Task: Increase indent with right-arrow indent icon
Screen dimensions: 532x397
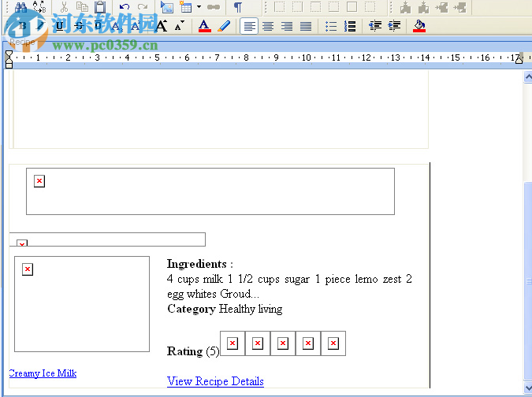Action: click(x=394, y=26)
